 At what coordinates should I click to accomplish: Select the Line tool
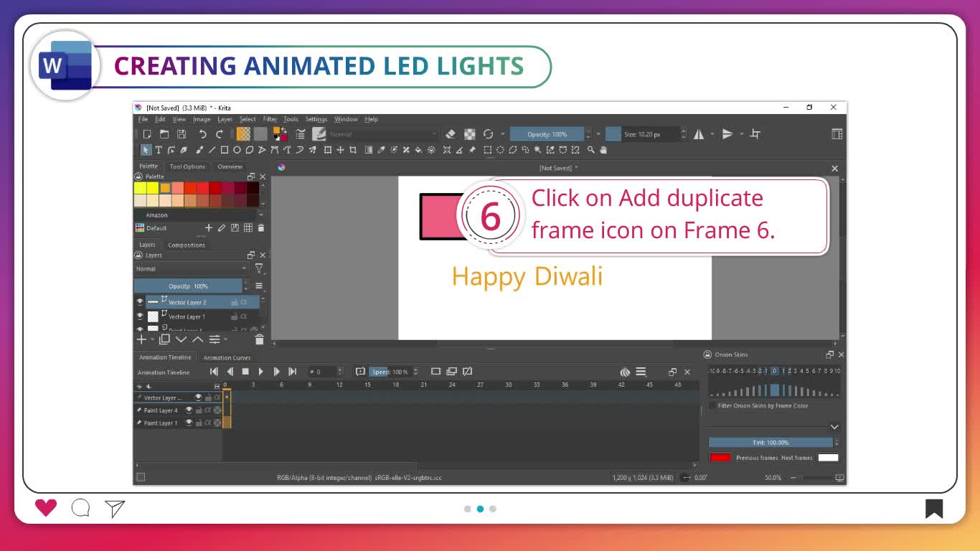click(x=212, y=150)
